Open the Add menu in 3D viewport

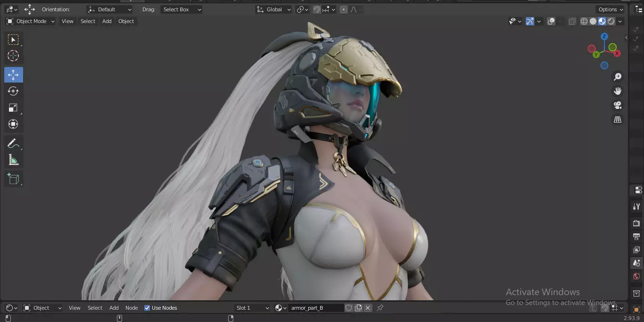(x=107, y=21)
